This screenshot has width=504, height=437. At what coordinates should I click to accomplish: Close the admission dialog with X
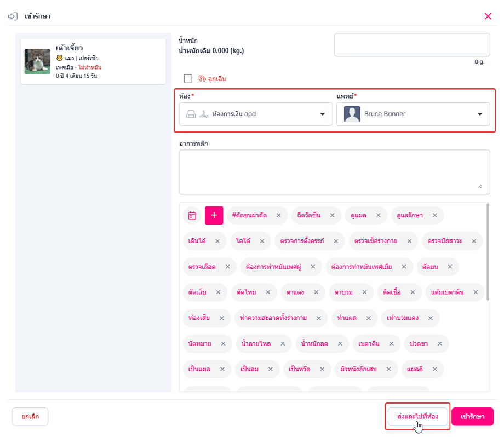pyautogui.click(x=488, y=16)
